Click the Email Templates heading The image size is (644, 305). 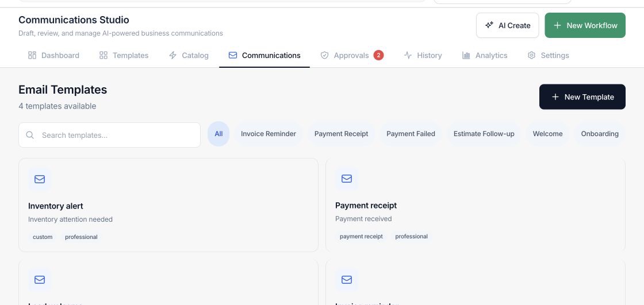tap(63, 90)
